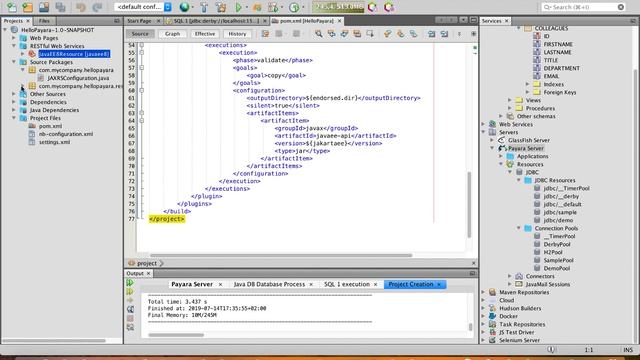
Task: Collapse the Connection Pools node
Action: 519,228
